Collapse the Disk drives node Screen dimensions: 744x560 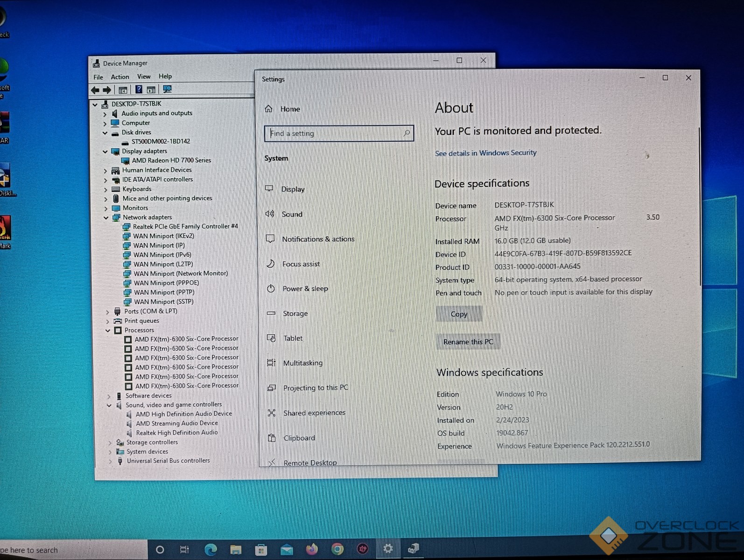coord(105,133)
